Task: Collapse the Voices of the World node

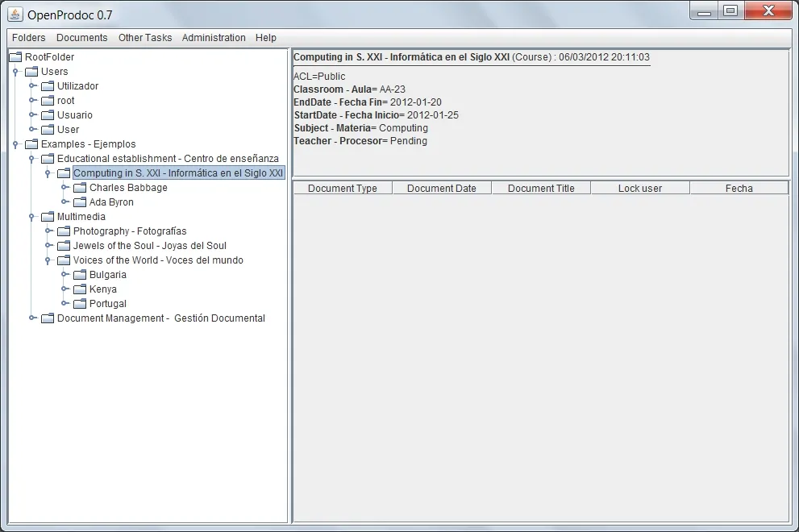Action: pos(48,260)
